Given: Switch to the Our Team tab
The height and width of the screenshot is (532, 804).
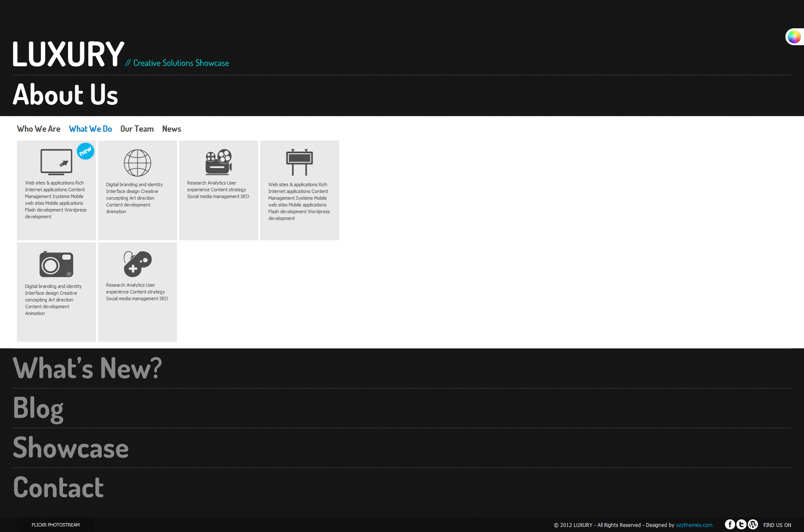Looking at the screenshot, I should [x=137, y=129].
